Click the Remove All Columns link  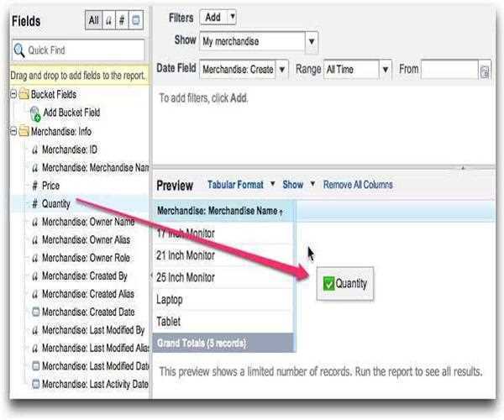pyautogui.click(x=358, y=185)
